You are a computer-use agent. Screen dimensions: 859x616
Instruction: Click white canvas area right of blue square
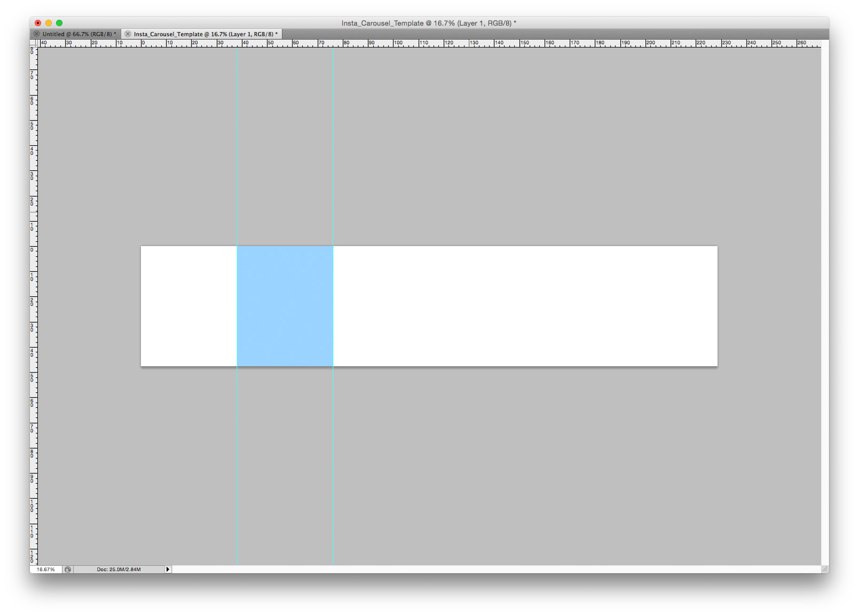pyautogui.click(x=523, y=306)
